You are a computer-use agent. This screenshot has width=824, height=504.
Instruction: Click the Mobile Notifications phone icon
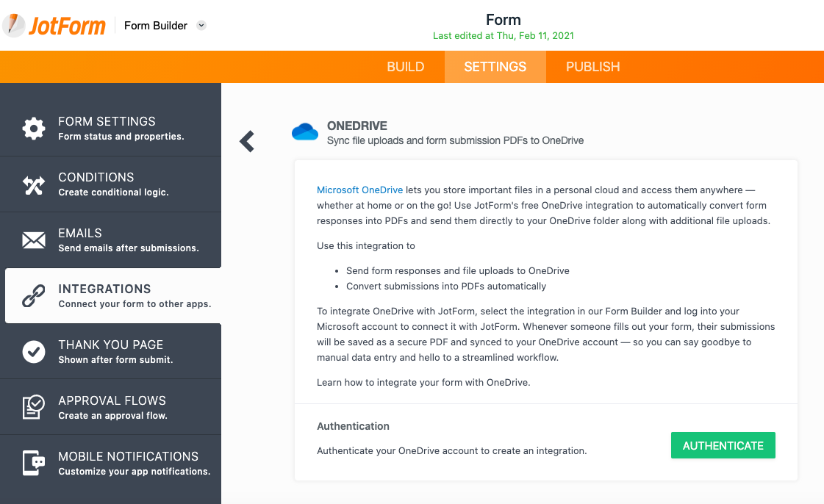coord(34,463)
